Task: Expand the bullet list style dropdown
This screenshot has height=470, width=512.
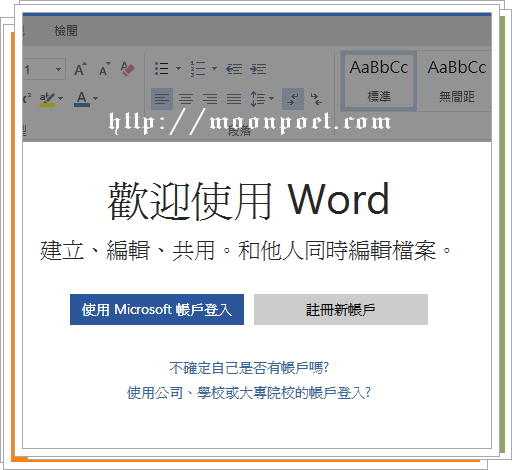Action: (178, 69)
